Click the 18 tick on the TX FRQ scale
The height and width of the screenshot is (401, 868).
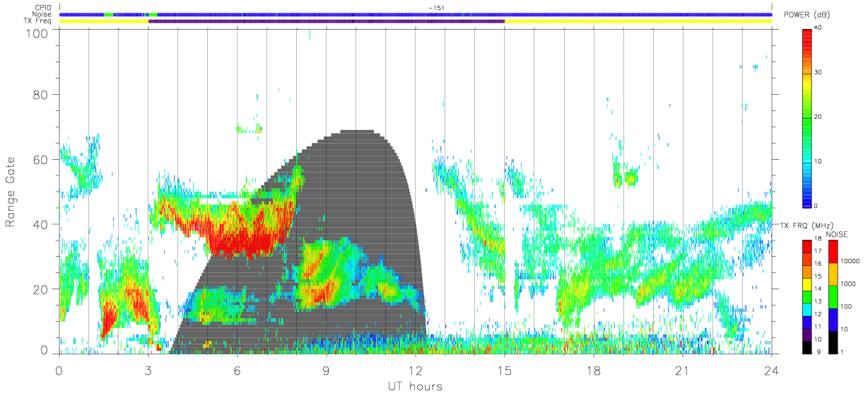[x=818, y=240]
